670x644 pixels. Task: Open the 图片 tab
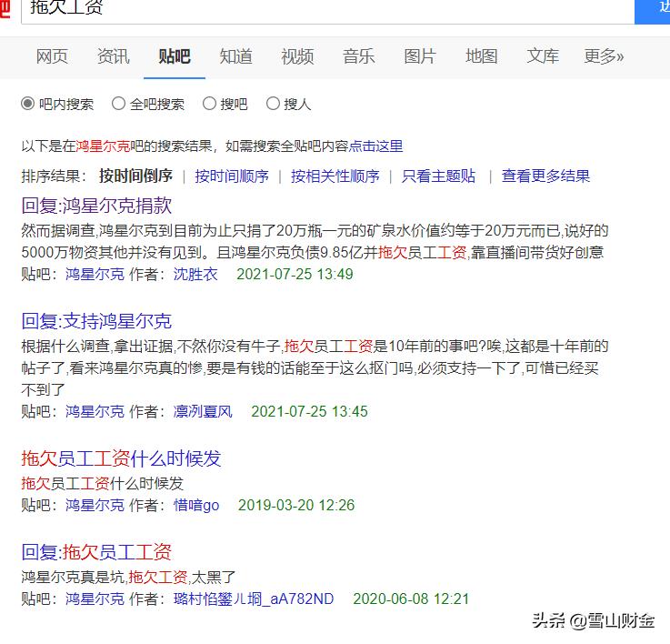click(420, 56)
